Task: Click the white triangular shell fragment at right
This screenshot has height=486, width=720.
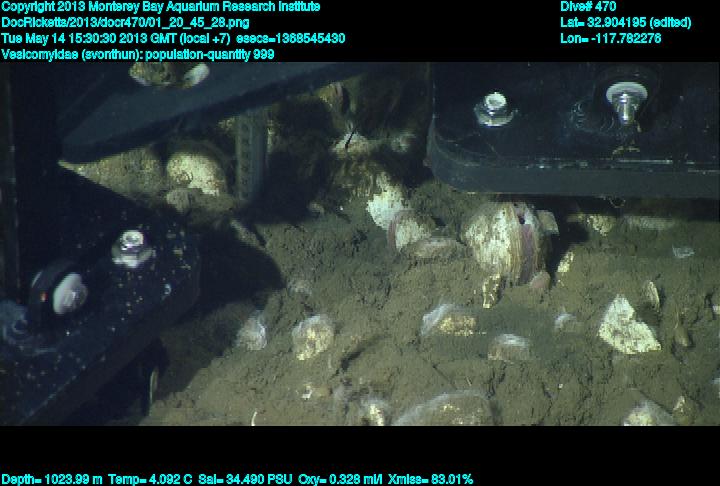Action: pyautogui.click(x=626, y=326)
